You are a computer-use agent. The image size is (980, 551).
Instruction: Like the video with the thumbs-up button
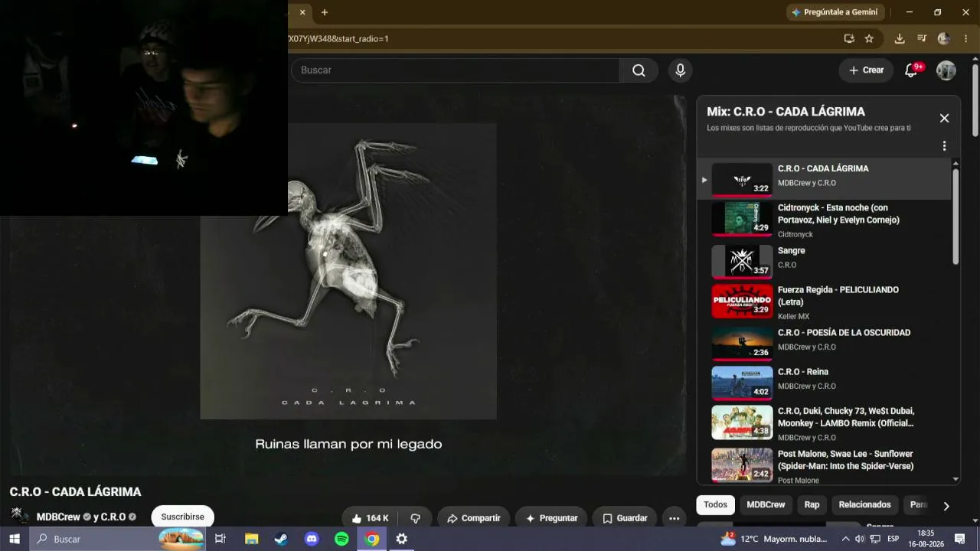(x=370, y=518)
